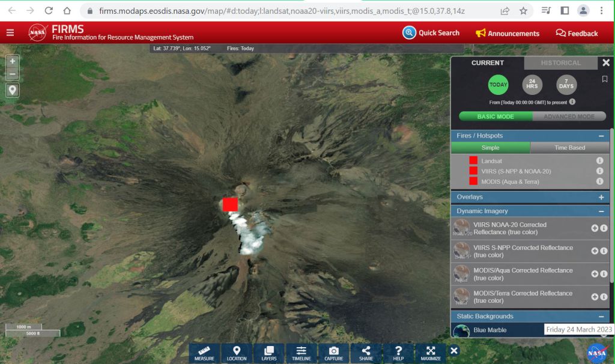Viewport: 615px width, 364px height.
Task: Open the Measure tool in bottom toolbar
Action: point(204,353)
